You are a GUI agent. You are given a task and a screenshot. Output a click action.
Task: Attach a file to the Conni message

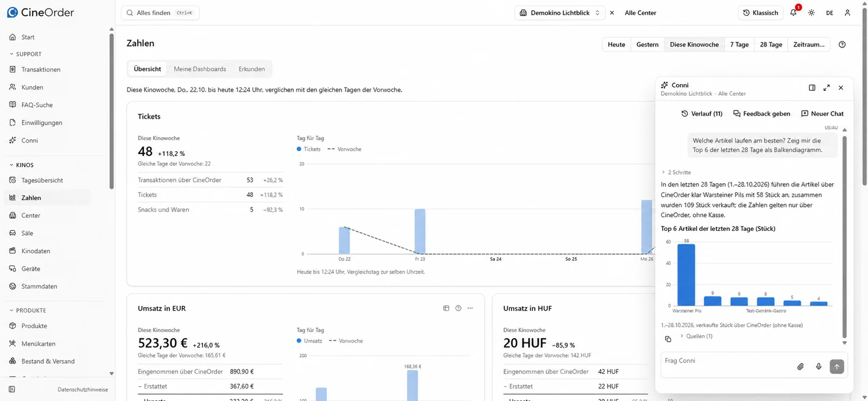tap(800, 367)
